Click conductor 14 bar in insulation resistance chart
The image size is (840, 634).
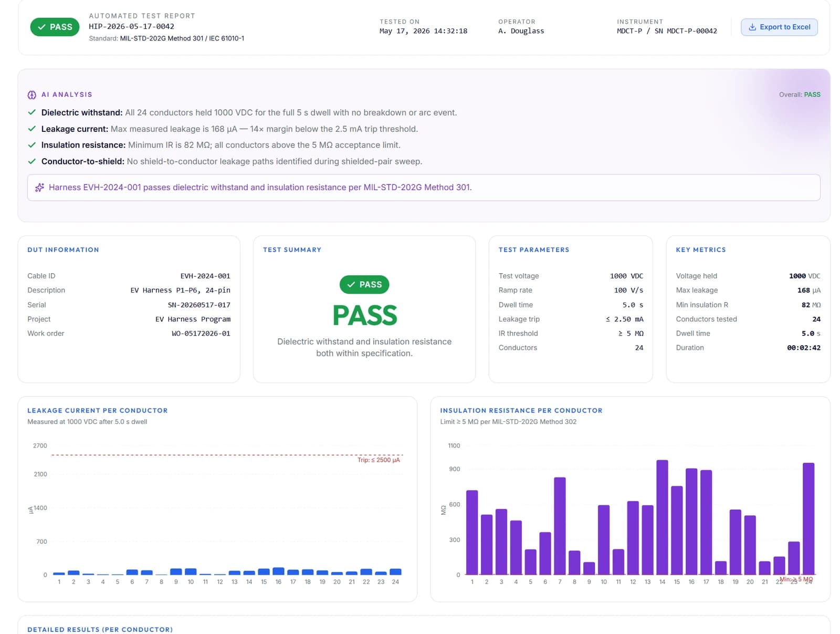click(x=662, y=517)
